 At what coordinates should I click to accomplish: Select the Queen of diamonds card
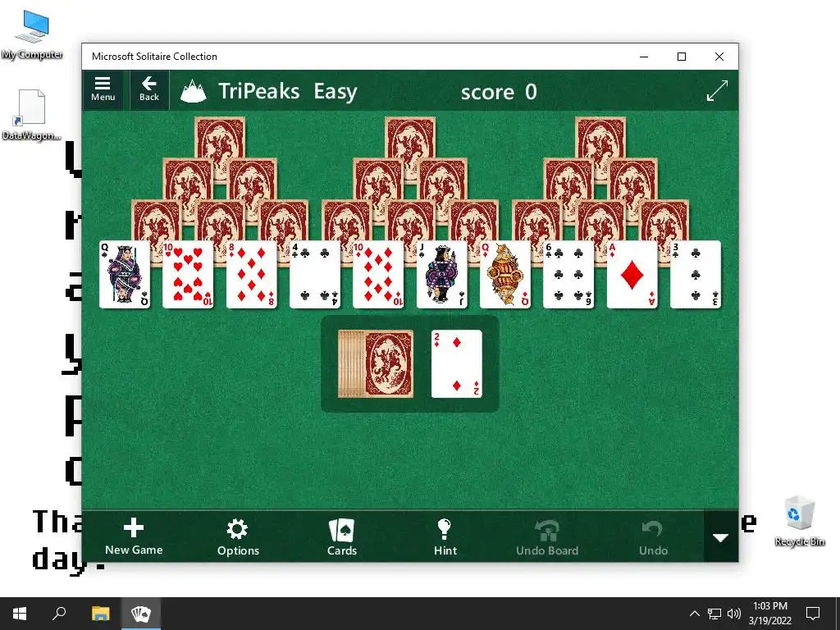(x=504, y=275)
